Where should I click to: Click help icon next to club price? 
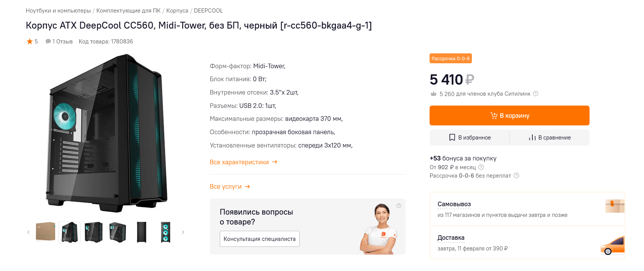pos(535,94)
